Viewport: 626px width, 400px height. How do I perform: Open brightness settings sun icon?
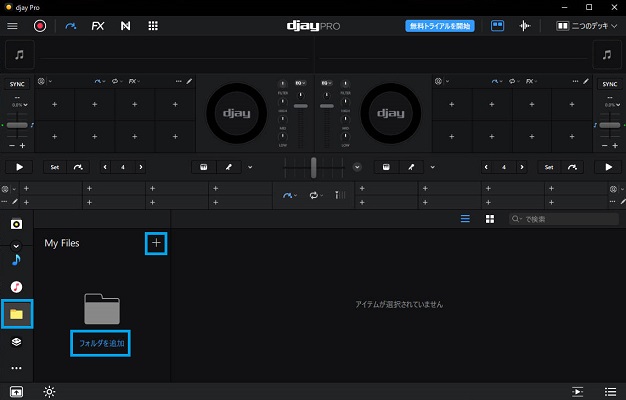pyautogui.click(x=49, y=392)
